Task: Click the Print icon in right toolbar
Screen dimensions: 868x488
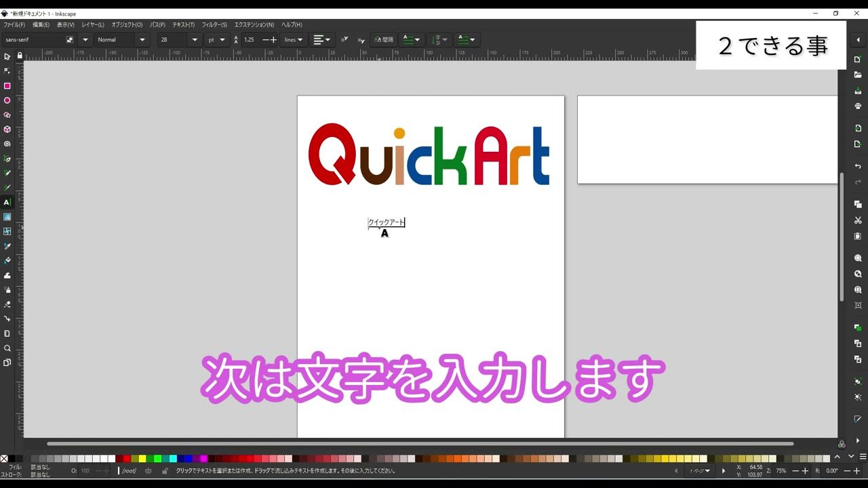Action: pyautogui.click(x=858, y=106)
